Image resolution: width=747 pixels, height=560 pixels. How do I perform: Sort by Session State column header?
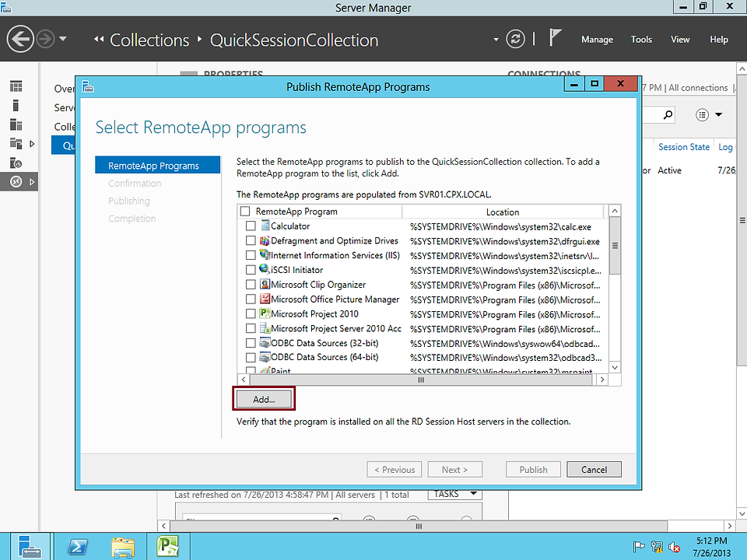684,147
